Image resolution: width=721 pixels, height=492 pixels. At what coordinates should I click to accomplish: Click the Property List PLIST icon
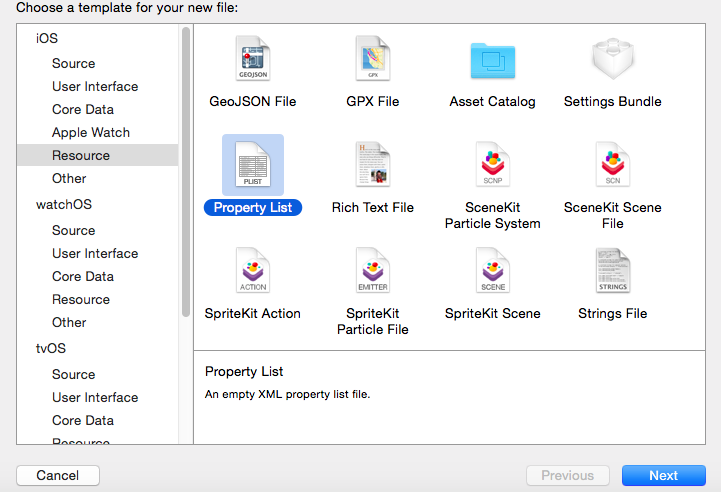point(253,166)
